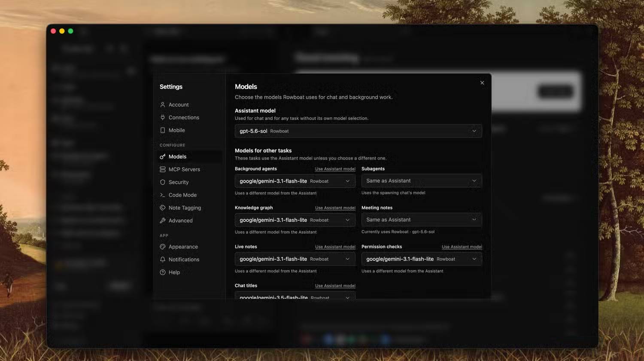644x361 pixels.
Task: Expand the Knowledge graph model dropdown
Action: (295, 220)
